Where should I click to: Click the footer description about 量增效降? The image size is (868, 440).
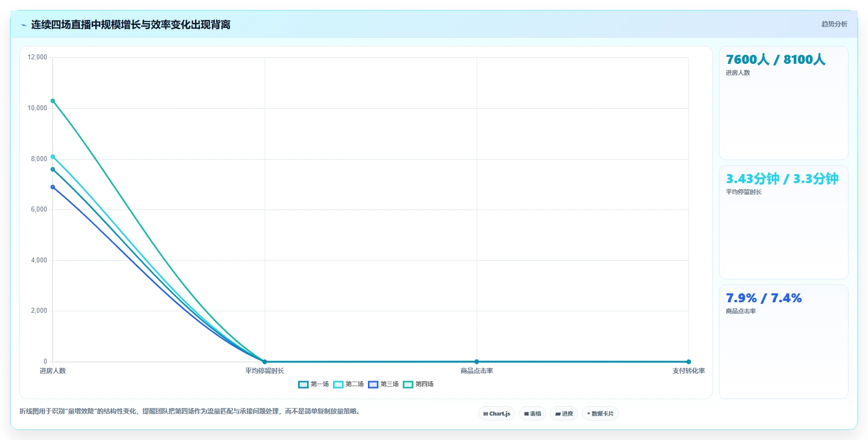pyautogui.click(x=190, y=412)
